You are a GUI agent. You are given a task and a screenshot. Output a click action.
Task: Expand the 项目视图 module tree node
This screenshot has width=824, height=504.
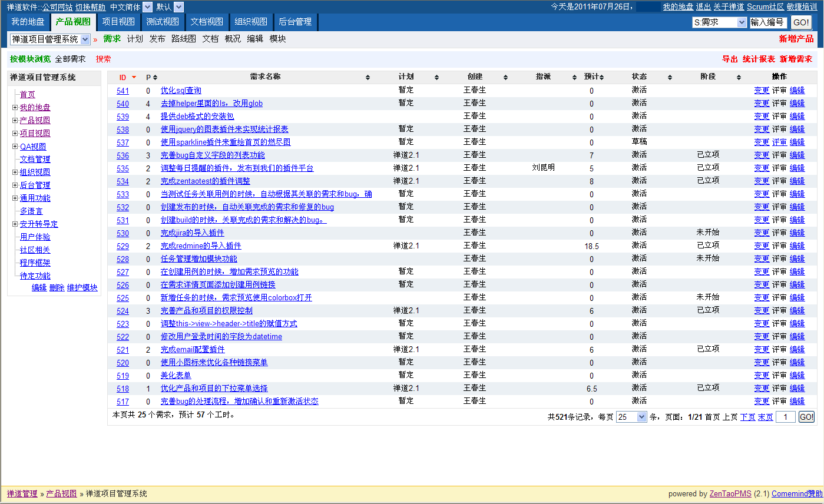tap(15, 133)
